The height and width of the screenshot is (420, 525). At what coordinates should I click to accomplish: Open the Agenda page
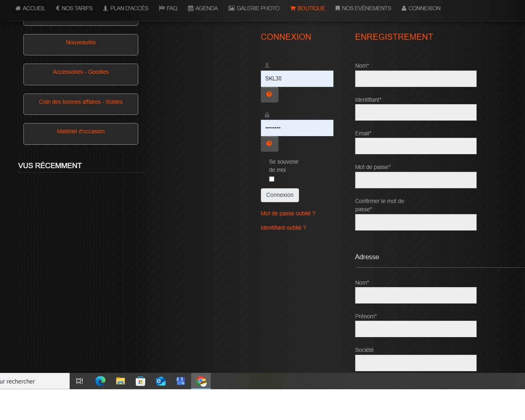click(x=203, y=8)
